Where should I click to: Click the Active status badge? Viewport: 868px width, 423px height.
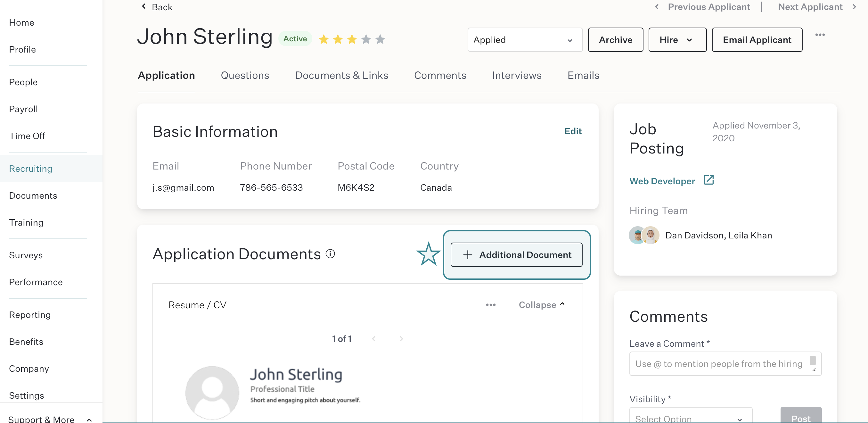coord(295,39)
